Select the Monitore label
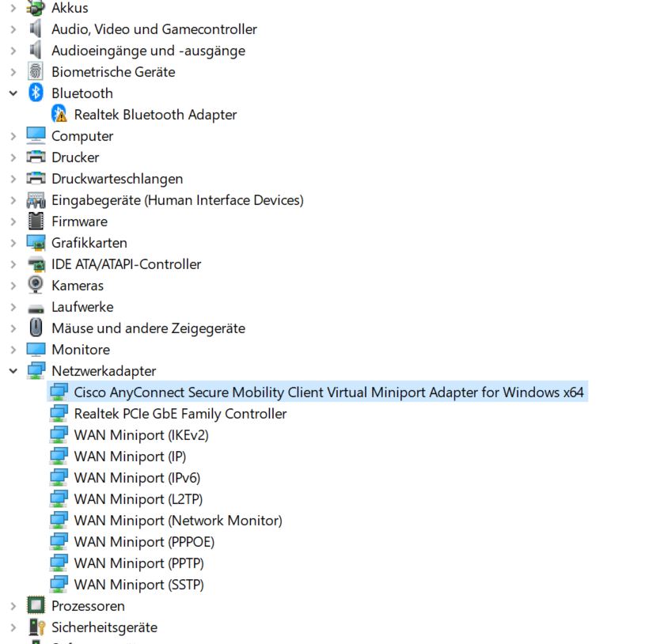 81,350
